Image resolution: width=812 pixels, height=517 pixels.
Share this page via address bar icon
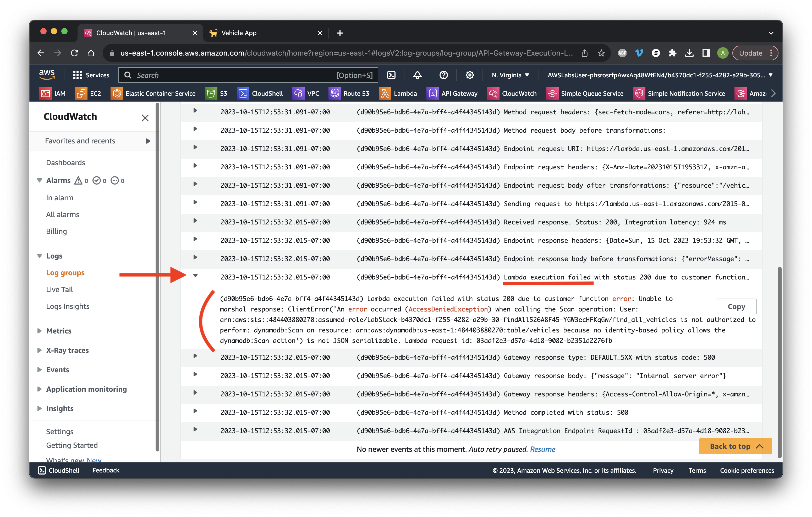[x=585, y=53]
